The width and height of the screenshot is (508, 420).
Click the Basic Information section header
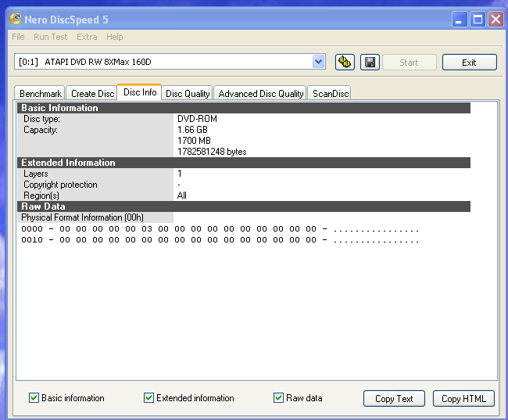[244, 108]
